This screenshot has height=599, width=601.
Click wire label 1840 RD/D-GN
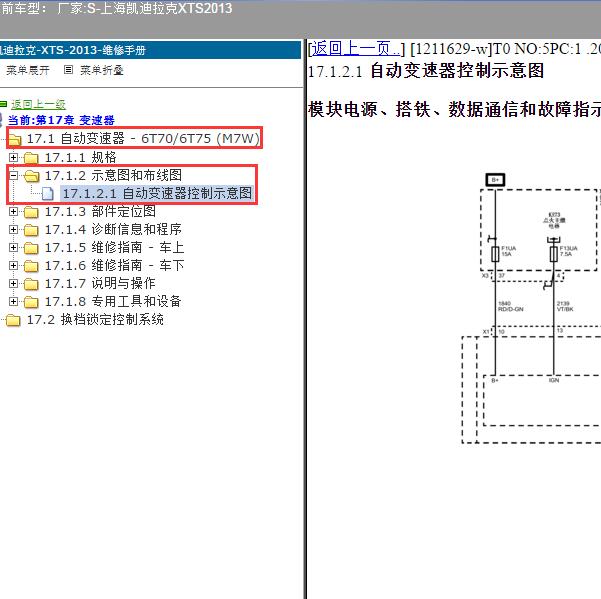[x=511, y=306]
